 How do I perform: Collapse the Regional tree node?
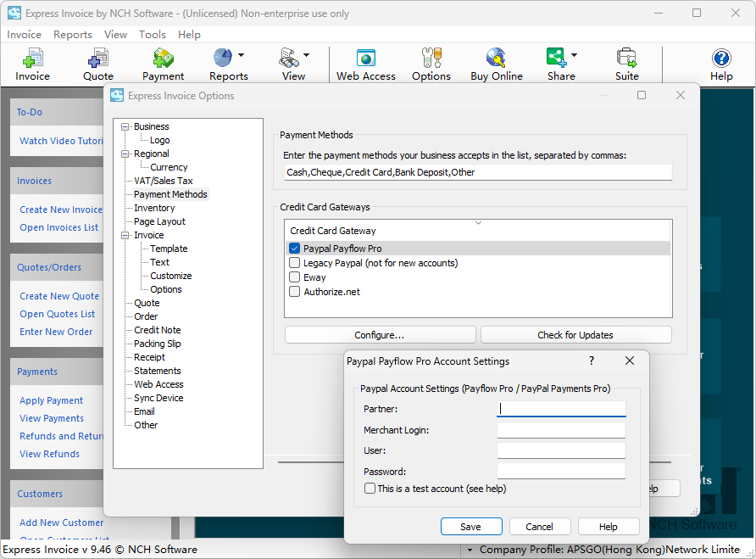(125, 154)
